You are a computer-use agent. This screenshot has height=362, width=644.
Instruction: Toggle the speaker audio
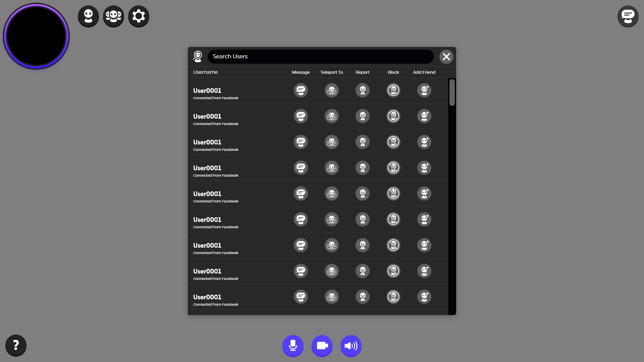pos(351,346)
